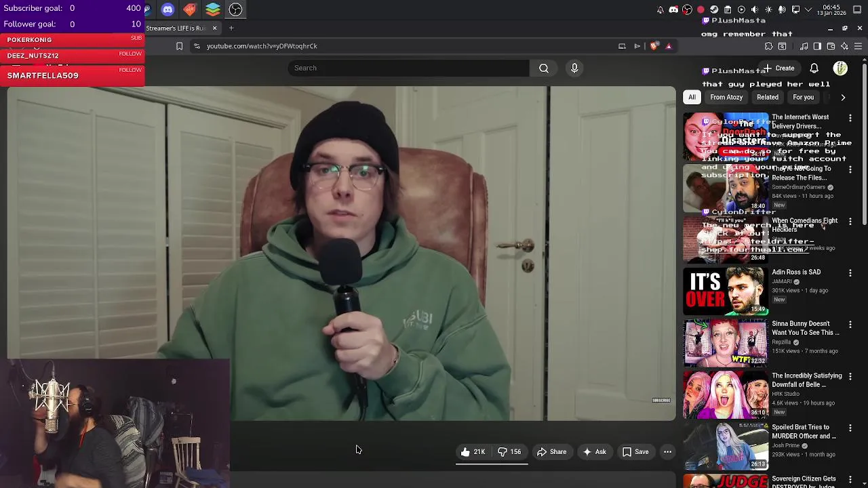Open the stacked-layers app in the taskbar

213,9
